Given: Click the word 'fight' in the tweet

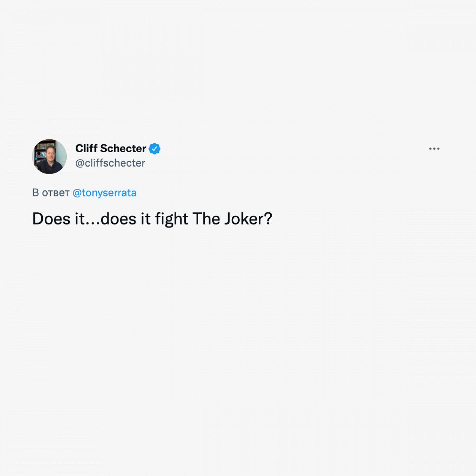Looking at the screenshot, I should (171, 219).
